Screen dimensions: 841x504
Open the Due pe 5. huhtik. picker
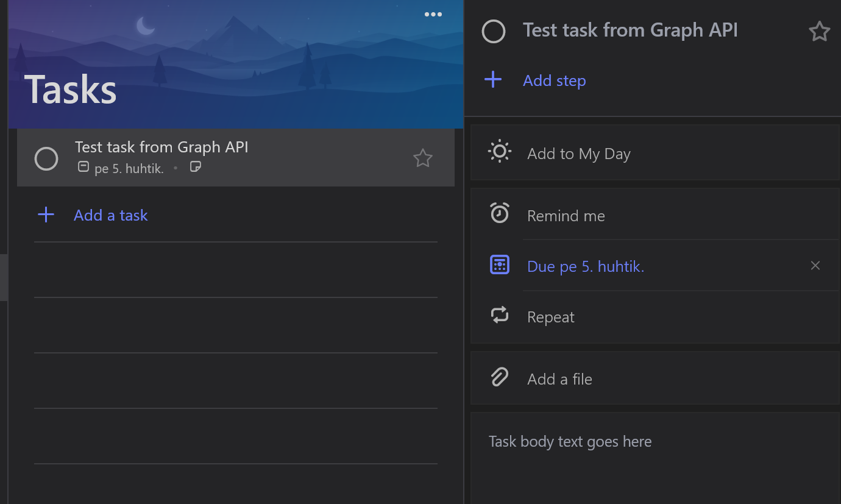click(x=585, y=266)
